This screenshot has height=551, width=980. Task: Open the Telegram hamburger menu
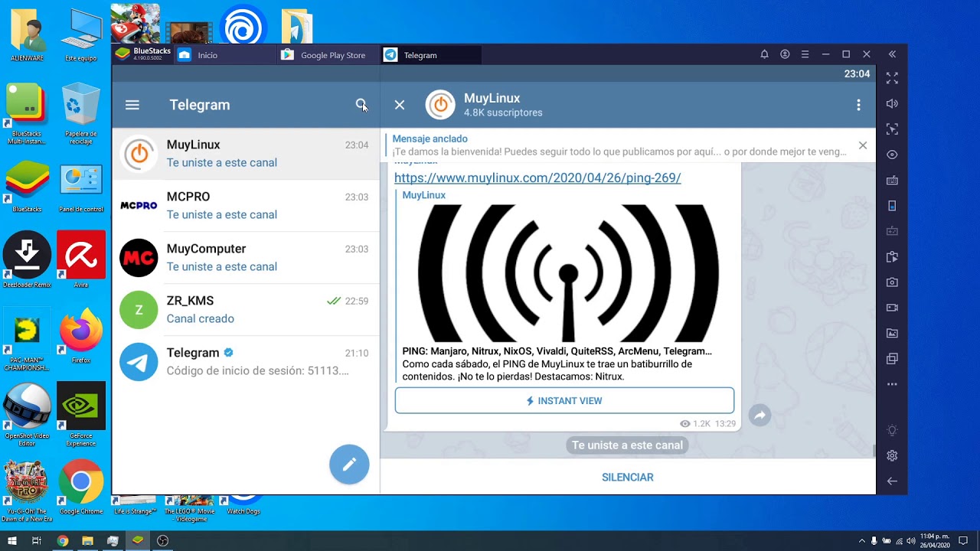[x=132, y=105]
